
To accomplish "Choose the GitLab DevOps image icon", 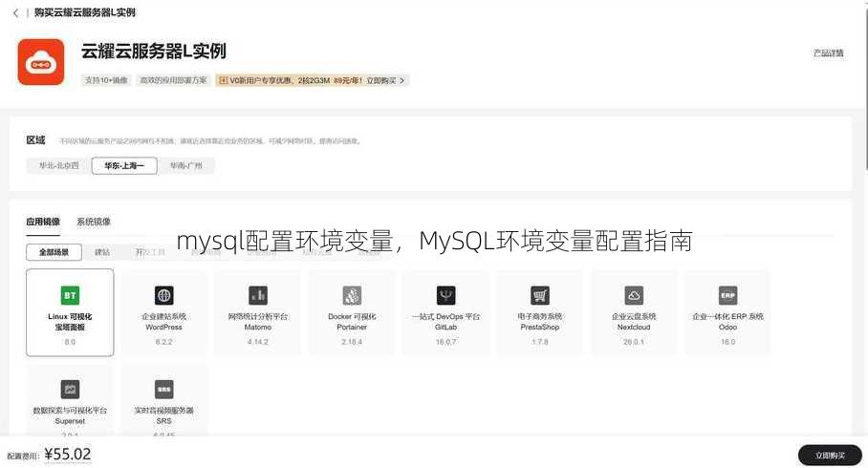I will click(446, 295).
